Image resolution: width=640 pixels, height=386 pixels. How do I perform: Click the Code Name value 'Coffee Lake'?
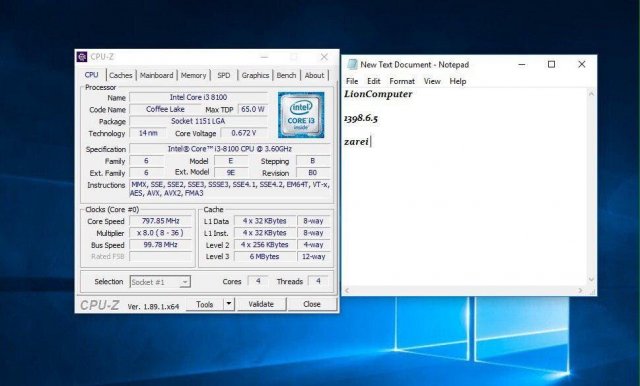tap(165, 109)
